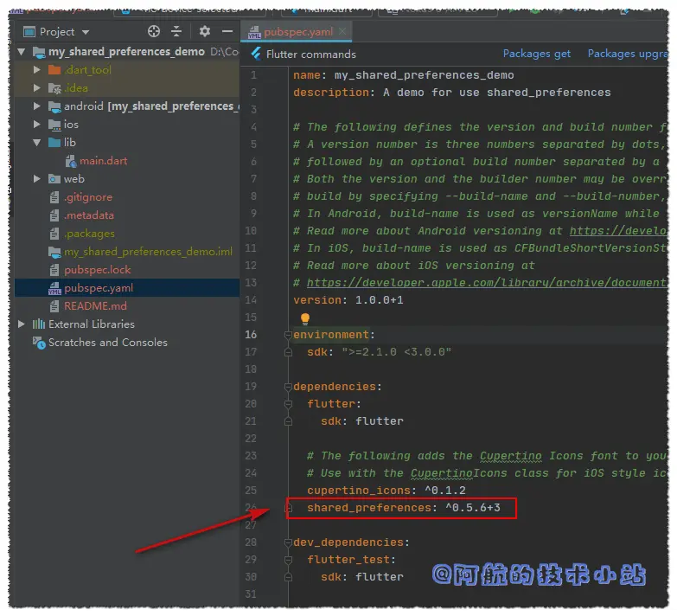Close the pubspec.yaml editor tab

[x=342, y=31]
